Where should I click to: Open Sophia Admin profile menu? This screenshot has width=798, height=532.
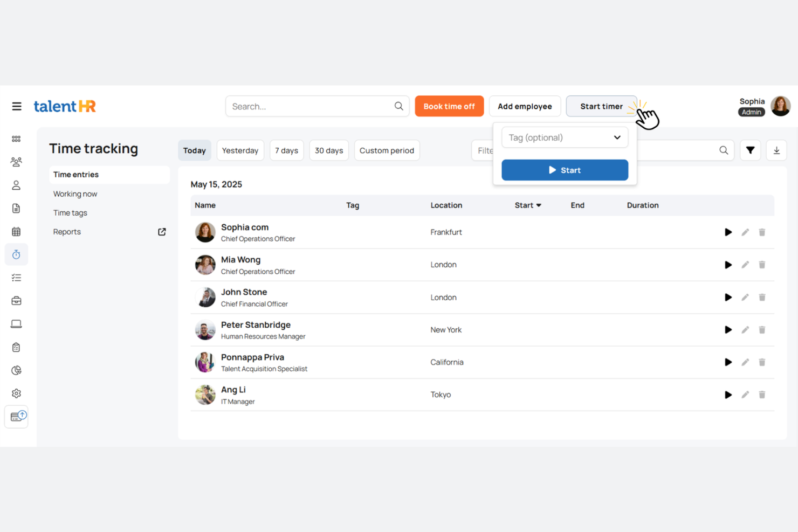point(780,106)
